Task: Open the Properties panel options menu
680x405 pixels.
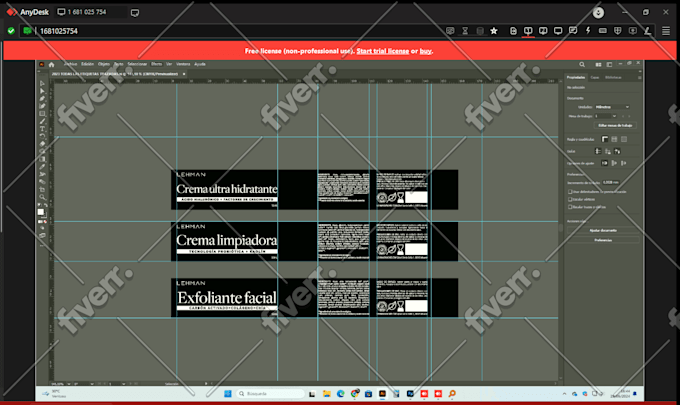Action: (x=639, y=78)
